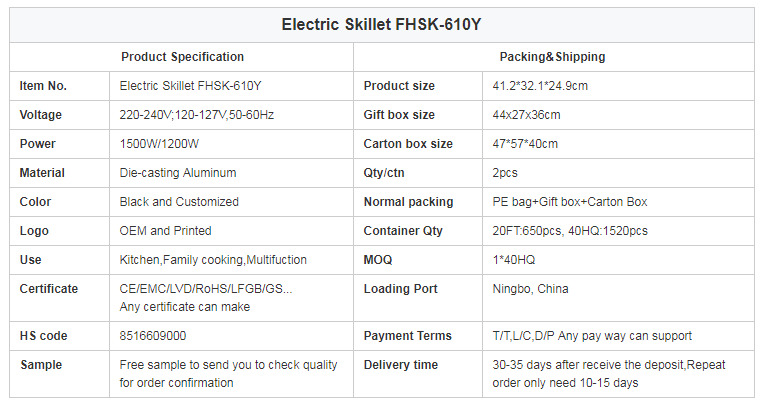Select the PE bag+Gift box+Carton Box text
The width and height of the screenshot is (761, 402).
pyautogui.click(x=570, y=201)
